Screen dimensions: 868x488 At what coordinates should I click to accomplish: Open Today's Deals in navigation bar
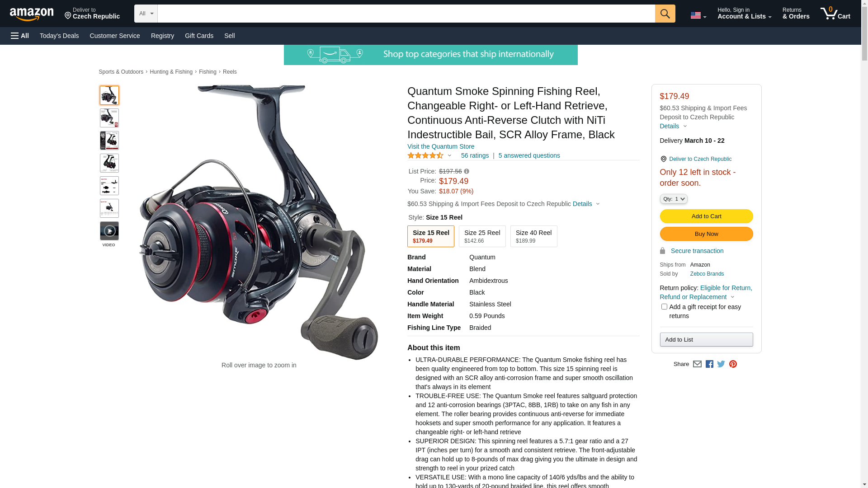pyautogui.click(x=59, y=36)
